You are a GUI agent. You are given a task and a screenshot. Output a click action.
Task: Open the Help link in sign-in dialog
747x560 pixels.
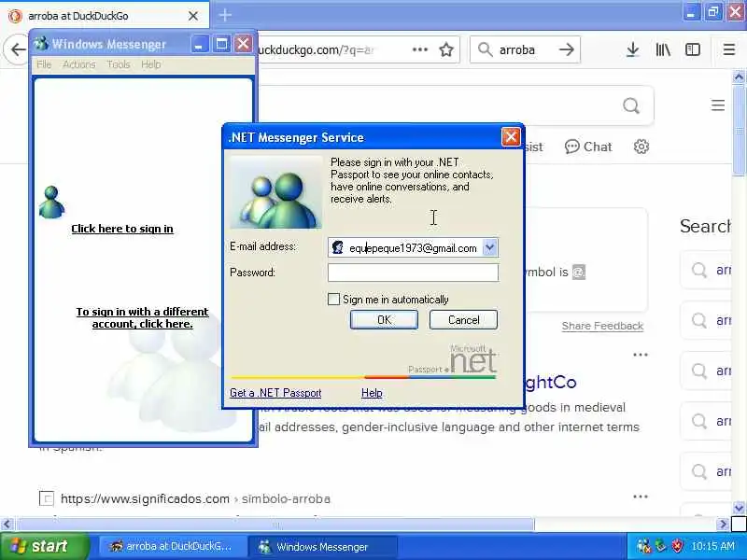(x=372, y=393)
